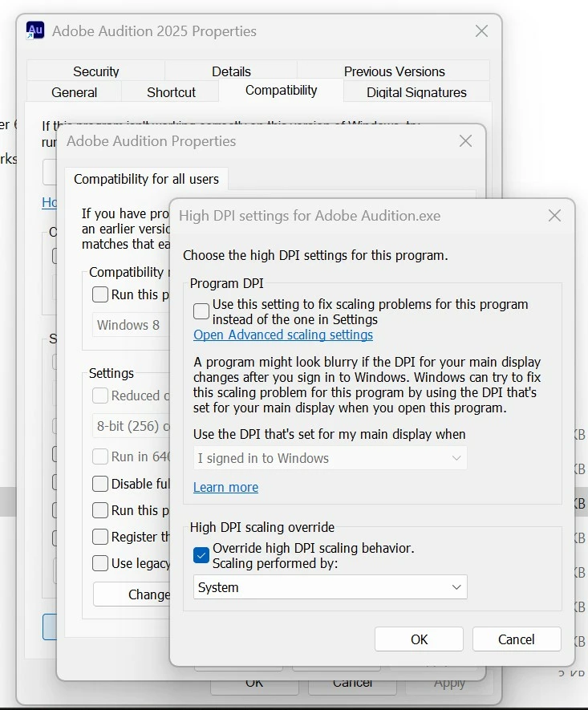Screen dimensions: 588x710
Task: Switch to Digital Signatures tab
Action: pos(416,92)
